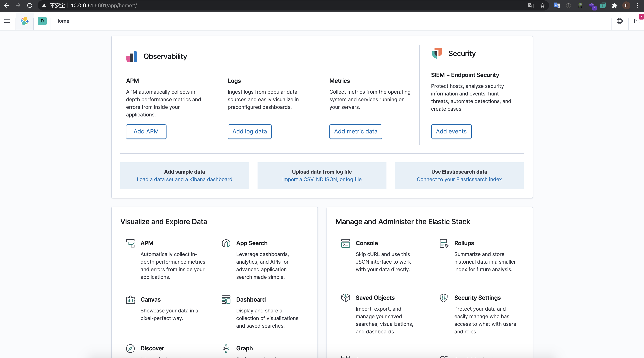Go back using browser back arrow

(7, 5)
